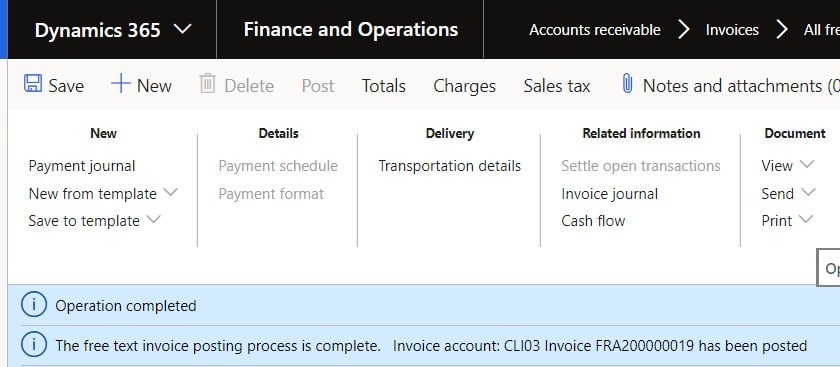Open the View document dropdown

807,164
